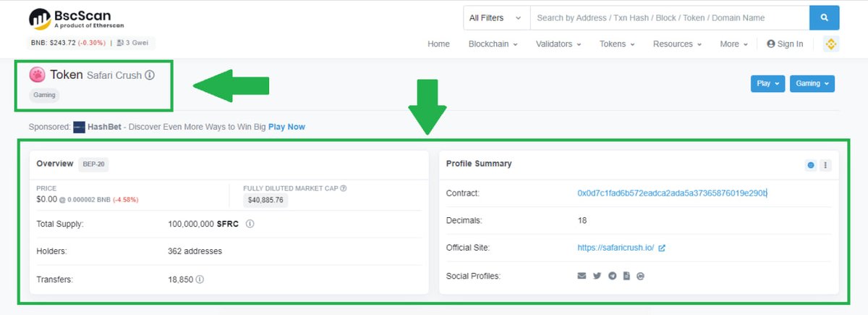Expand the Blockchain menu
This screenshot has width=868, height=315.
pos(493,44)
